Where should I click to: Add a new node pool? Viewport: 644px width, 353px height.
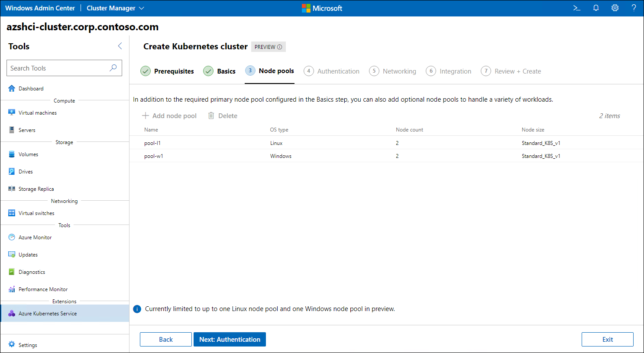(x=169, y=116)
